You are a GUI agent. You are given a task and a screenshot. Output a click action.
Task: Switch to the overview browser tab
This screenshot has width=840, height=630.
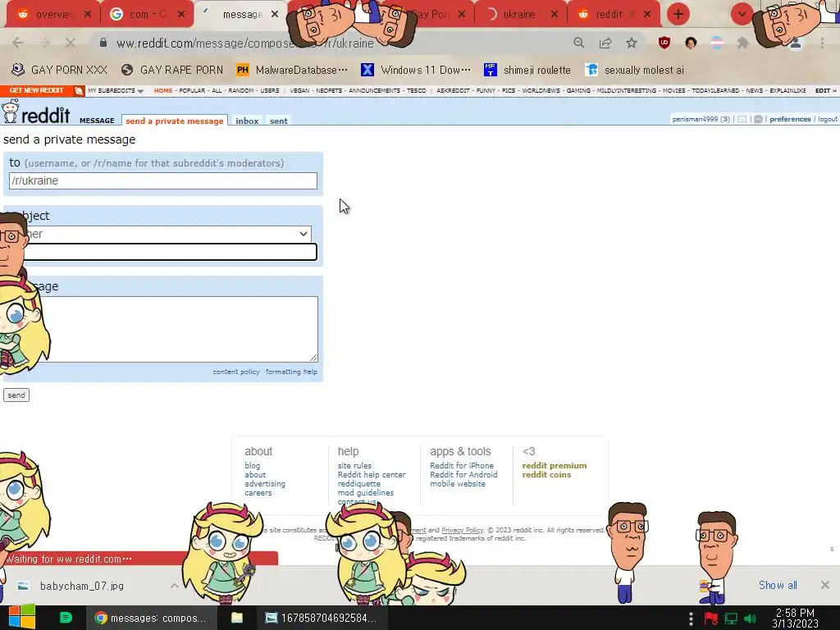(x=52, y=15)
